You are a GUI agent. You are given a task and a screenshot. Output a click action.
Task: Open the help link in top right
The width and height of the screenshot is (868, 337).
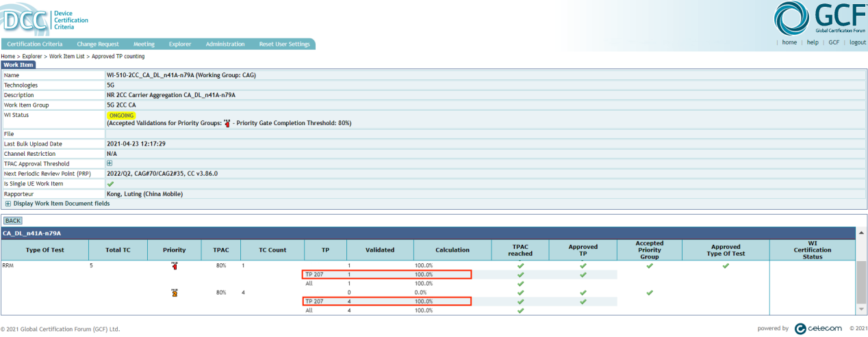coord(813,42)
